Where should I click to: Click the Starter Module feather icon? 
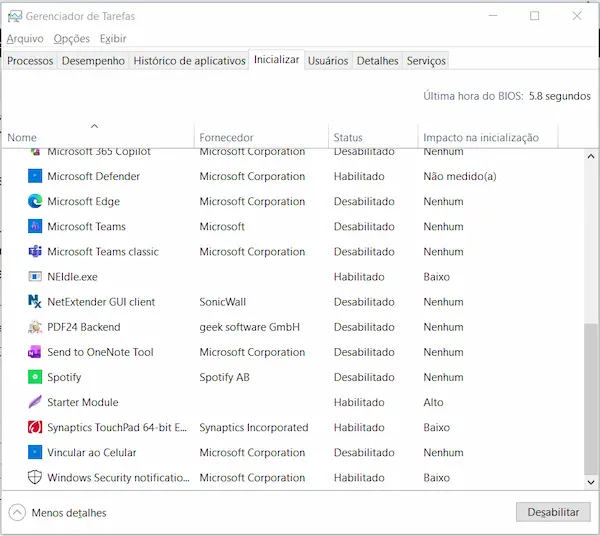click(35, 402)
